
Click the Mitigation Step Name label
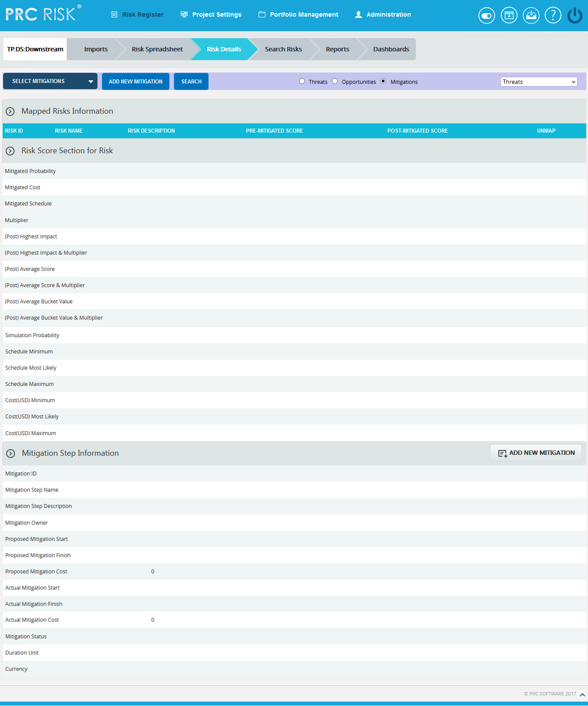pos(32,490)
